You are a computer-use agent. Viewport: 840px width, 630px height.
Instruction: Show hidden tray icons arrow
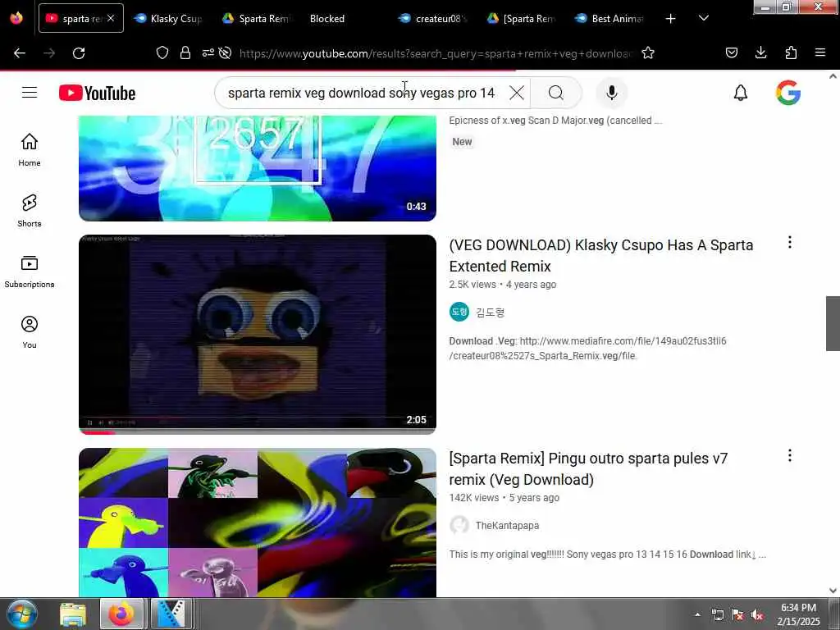point(697,615)
